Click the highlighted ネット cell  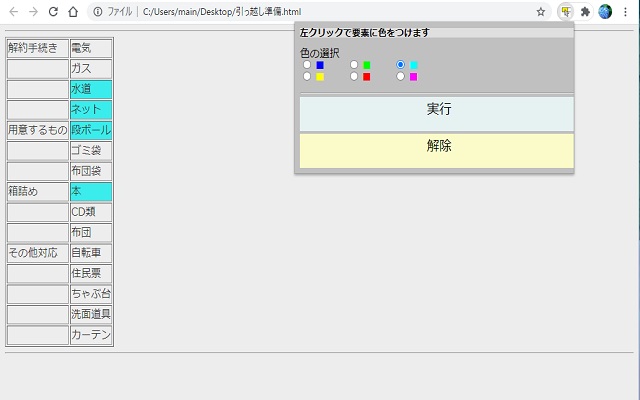click(x=91, y=109)
